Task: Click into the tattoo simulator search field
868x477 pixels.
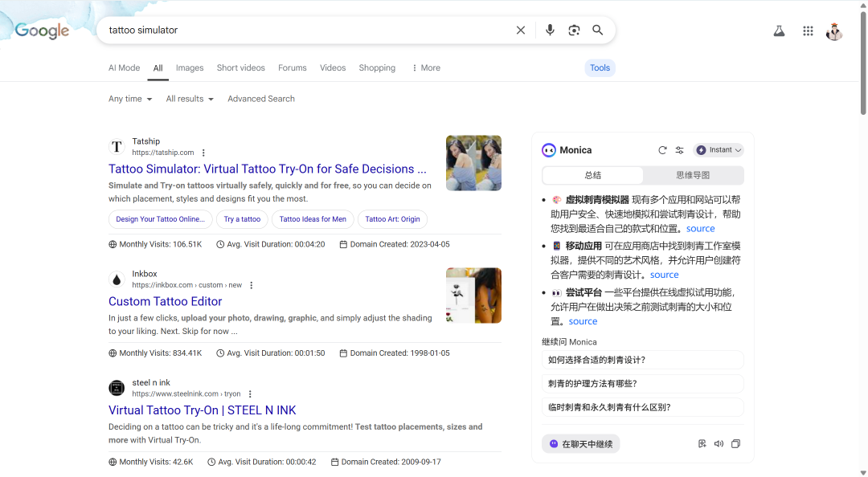Action: click(x=307, y=31)
